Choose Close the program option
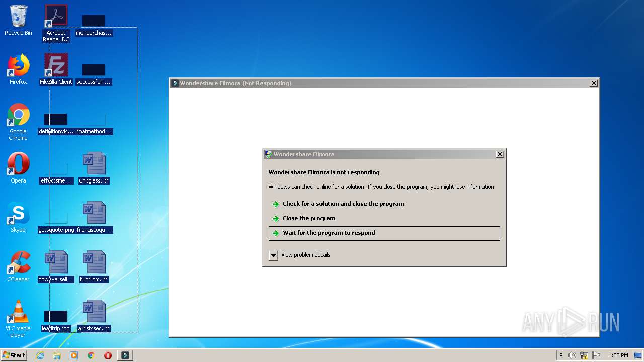Image resolution: width=644 pixels, height=362 pixels. click(384, 218)
